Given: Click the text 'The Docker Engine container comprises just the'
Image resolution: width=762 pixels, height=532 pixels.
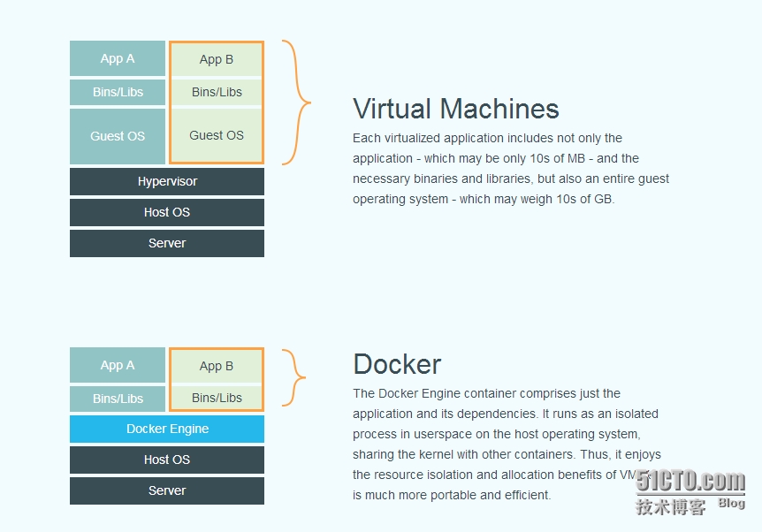Looking at the screenshot, I should tap(486, 393).
